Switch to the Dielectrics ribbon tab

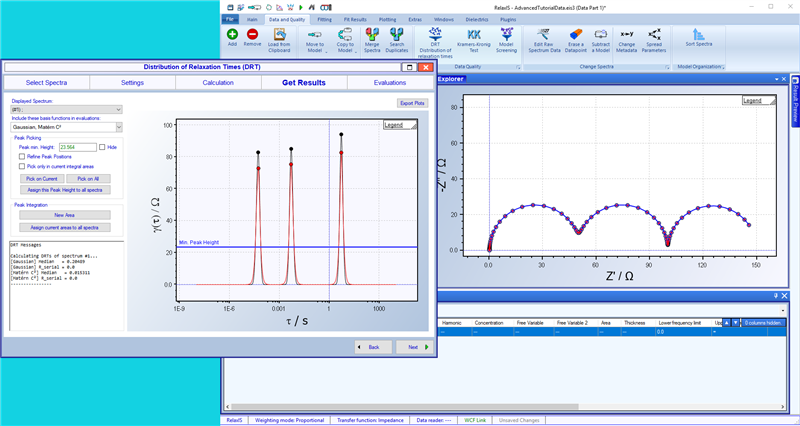pos(477,19)
